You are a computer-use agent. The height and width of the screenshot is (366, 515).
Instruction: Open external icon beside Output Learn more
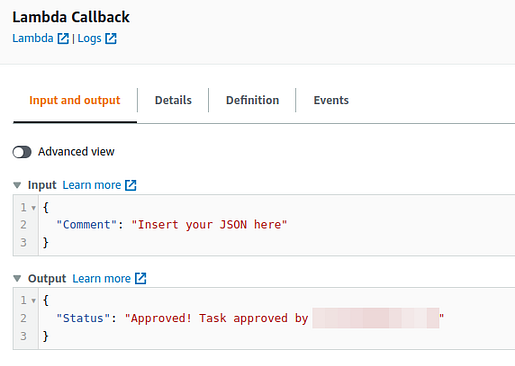[141, 278]
